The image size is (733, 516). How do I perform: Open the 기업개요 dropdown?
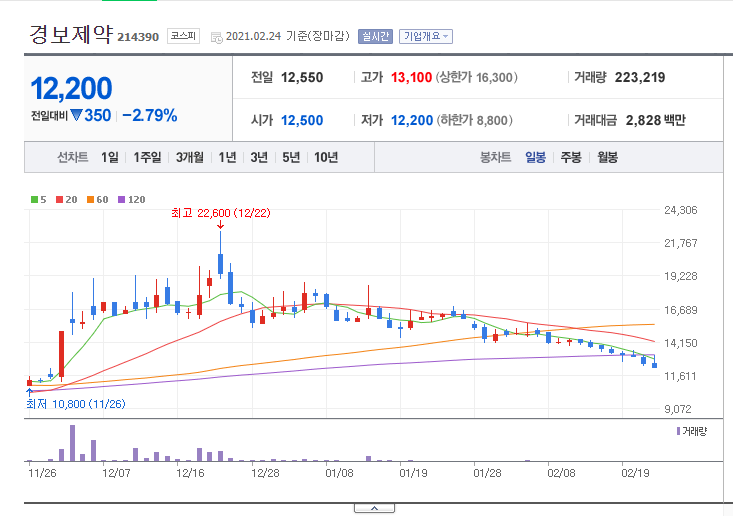pyautogui.click(x=426, y=36)
